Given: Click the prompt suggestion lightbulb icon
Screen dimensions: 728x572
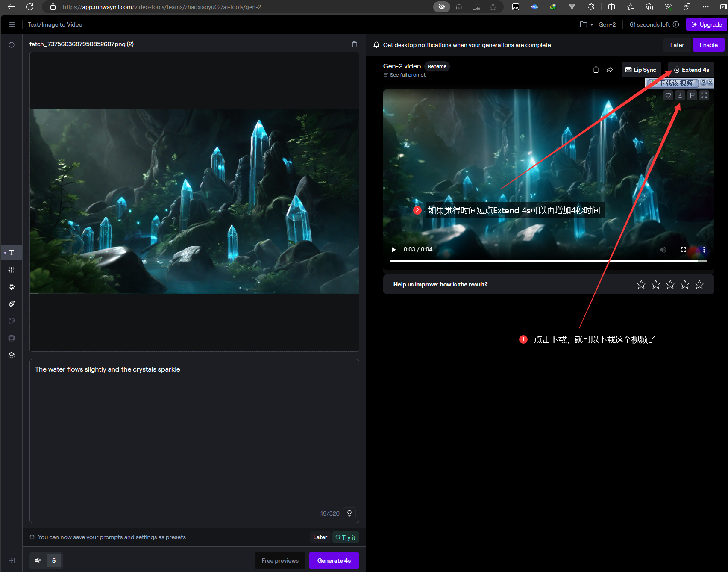Looking at the screenshot, I should [x=349, y=513].
